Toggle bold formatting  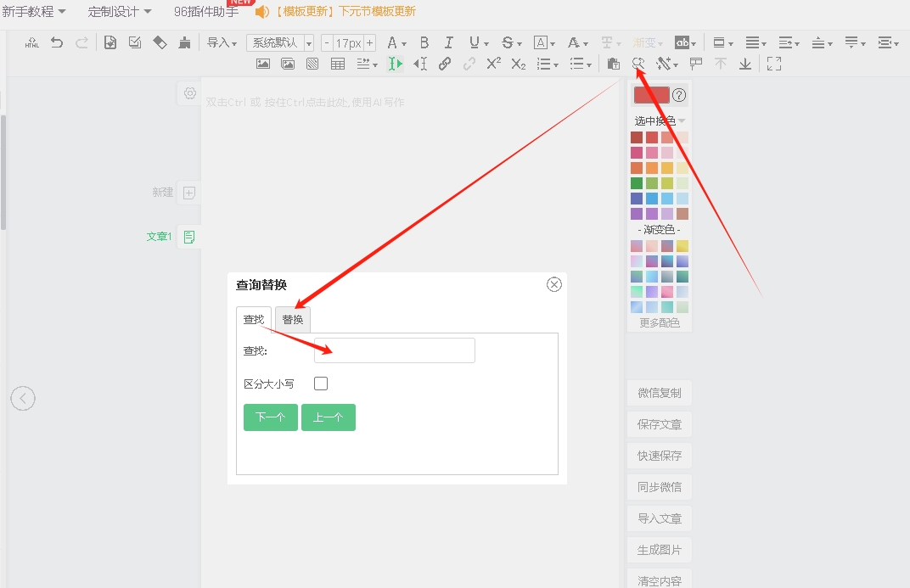424,42
